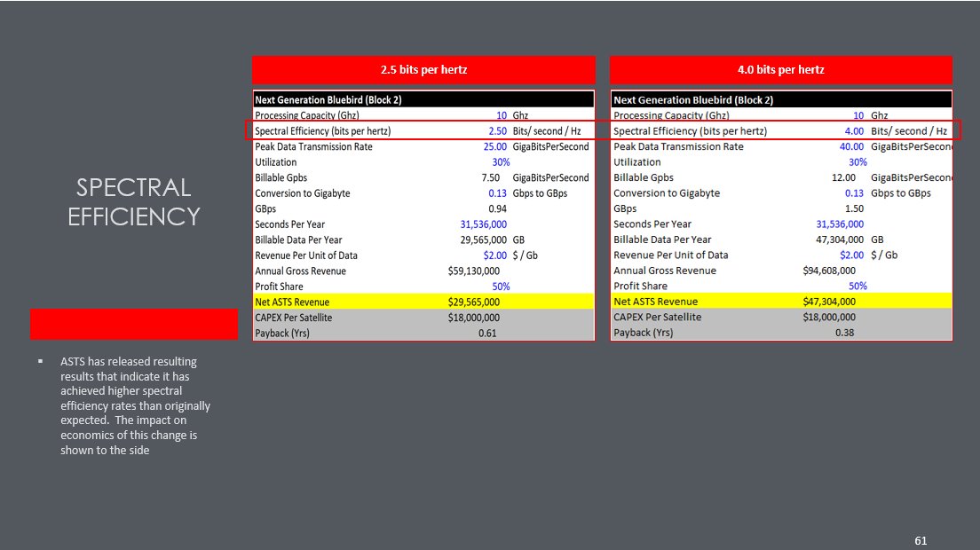This screenshot has height=550, width=980.
Task: Click the payback value 0.38
Action: click(x=844, y=333)
